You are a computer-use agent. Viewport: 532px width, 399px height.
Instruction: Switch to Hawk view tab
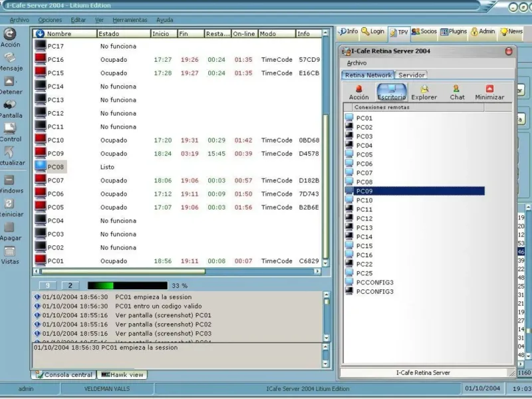click(122, 374)
